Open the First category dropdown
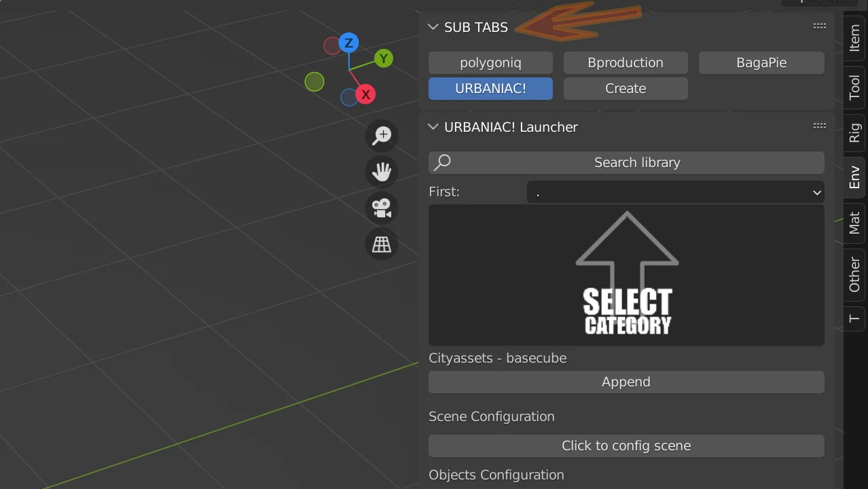868x489 pixels. coord(675,192)
